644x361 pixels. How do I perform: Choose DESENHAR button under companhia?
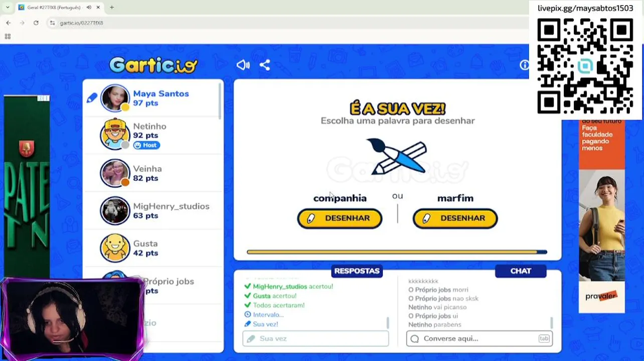pyautogui.click(x=340, y=219)
